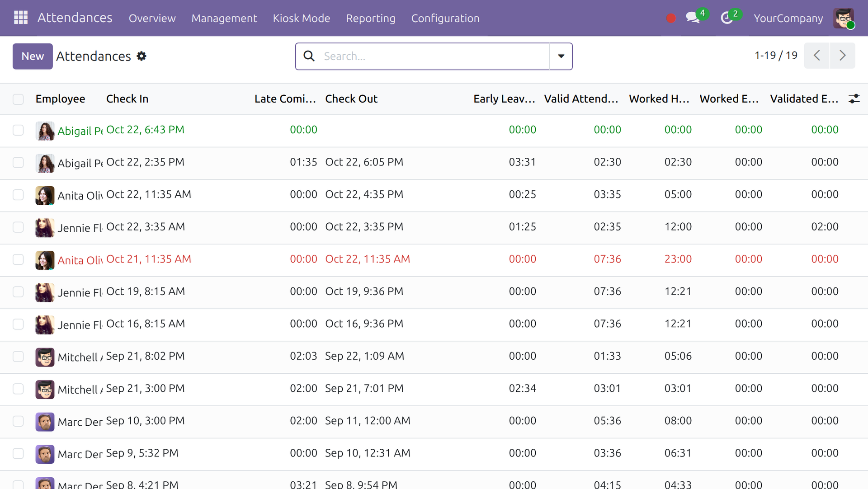
Task: Toggle the select-all header checkbox
Action: (x=18, y=99)
